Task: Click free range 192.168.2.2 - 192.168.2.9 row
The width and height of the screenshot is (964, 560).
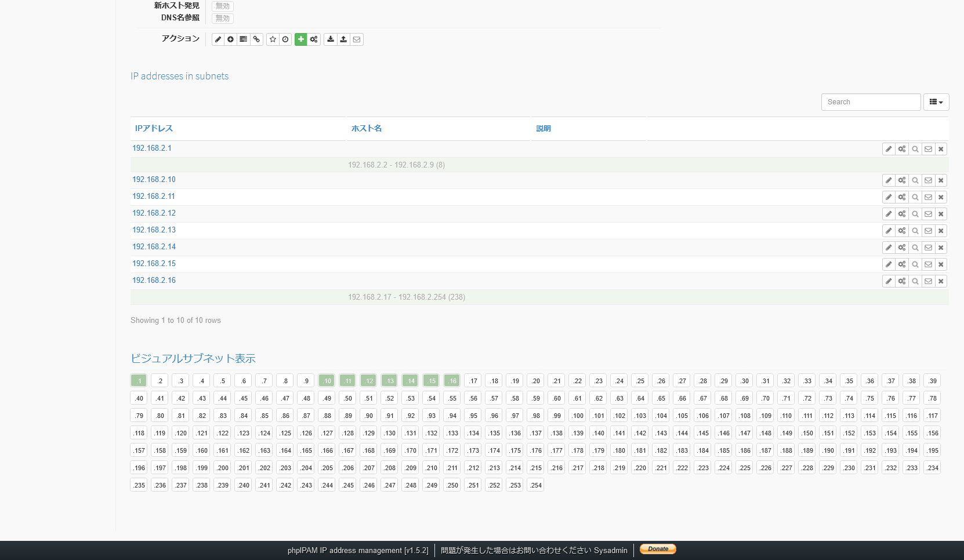Action: [539, 165]
